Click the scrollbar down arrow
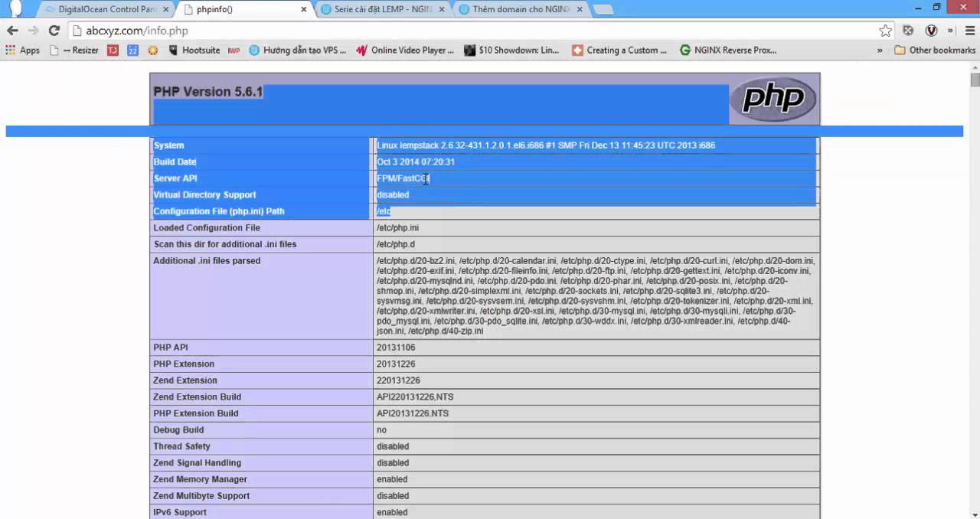 coord(975,514)
